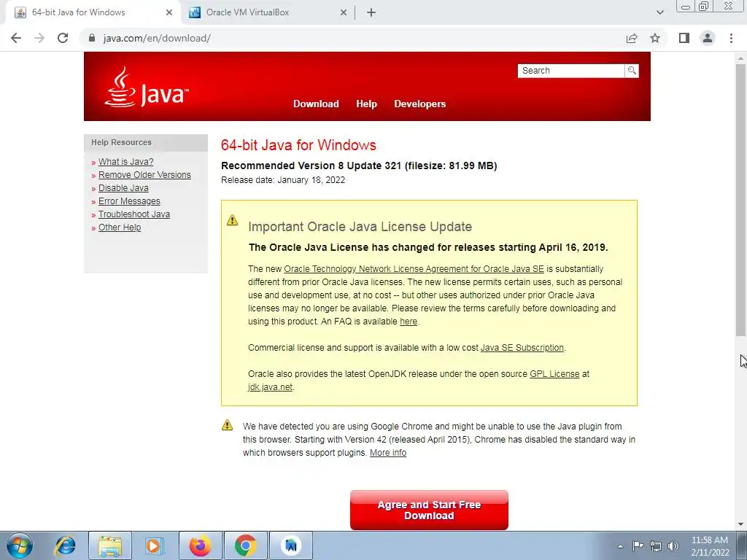This screenshot has width=747, height=560.
Task: Launch Firefox from the taskbar
Action: click(200, 545)
